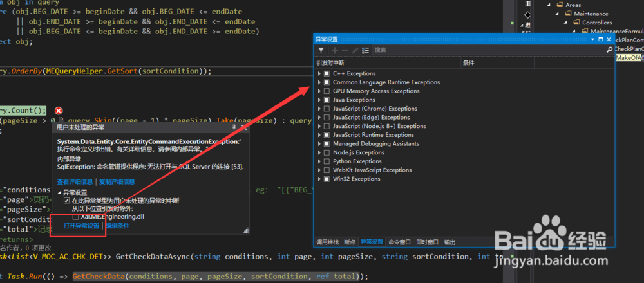
Task: Enable the Python Exceptions checkbox
Action: [327, 161]
